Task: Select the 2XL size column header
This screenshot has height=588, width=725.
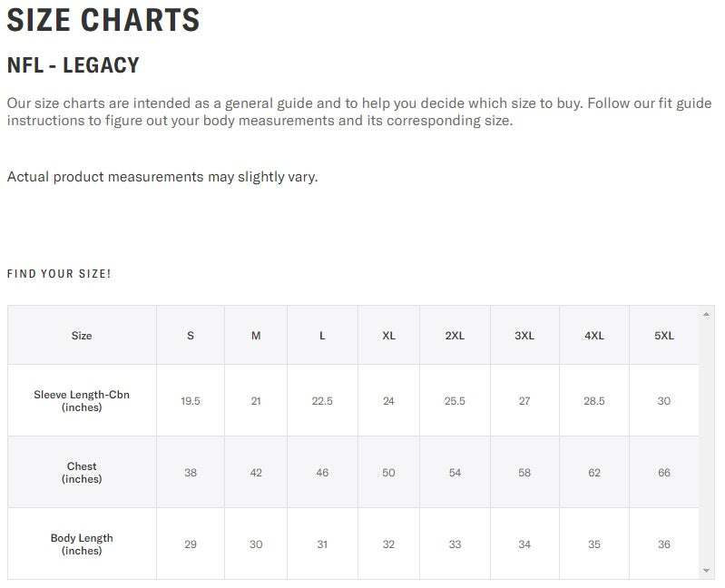Action: 455,336
